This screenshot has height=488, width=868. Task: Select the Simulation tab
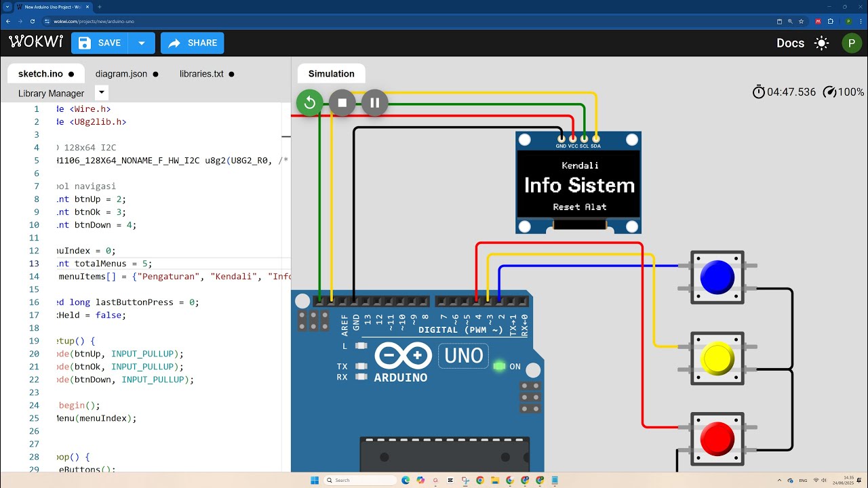coord(332,74)
